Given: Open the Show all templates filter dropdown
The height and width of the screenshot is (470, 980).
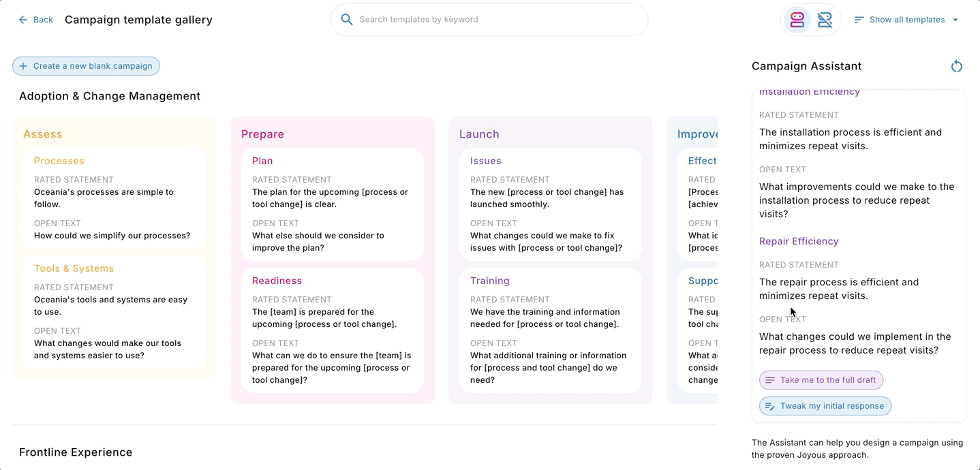Looking at the screenshot, I should tap(906, 20).
